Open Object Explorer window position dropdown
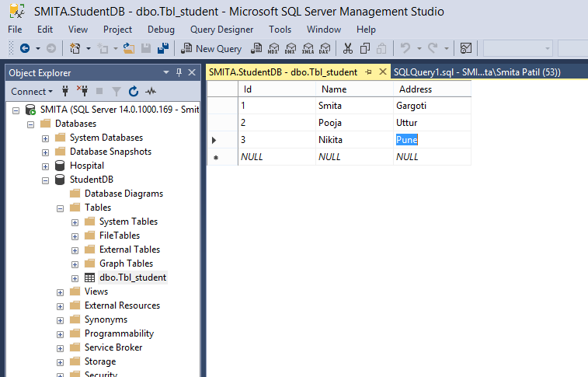This screenshot has height=377, width=588. pyautogui.click(x=166, y=72)
